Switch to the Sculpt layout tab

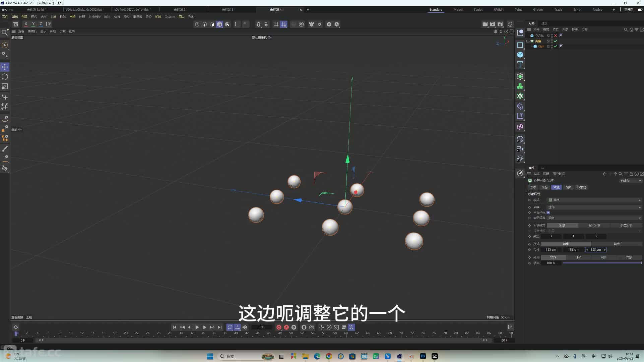[x=478, y=10]
